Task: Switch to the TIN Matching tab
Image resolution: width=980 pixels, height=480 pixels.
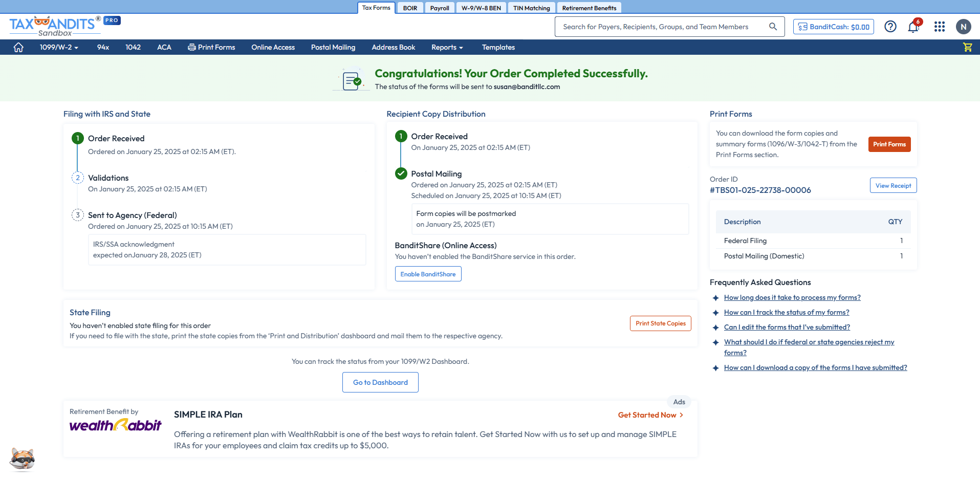Action: pyautogui.click(x=532, y=8)
